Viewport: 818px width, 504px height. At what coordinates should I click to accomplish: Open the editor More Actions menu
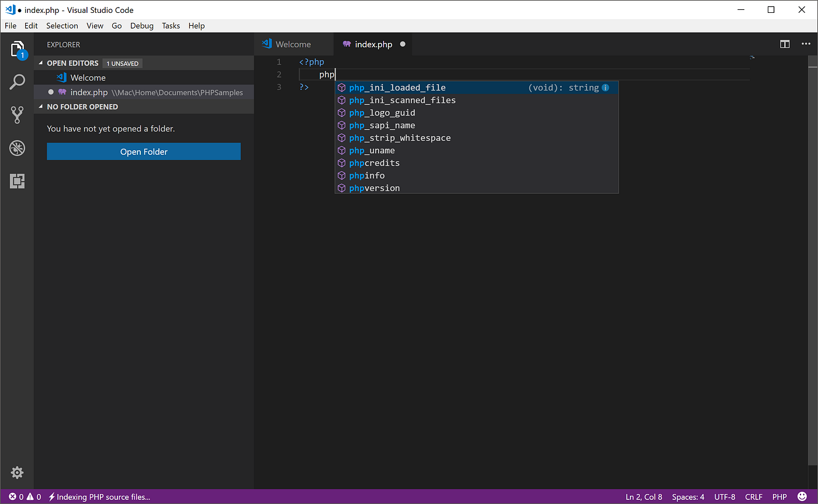click(x=806, y=44)
